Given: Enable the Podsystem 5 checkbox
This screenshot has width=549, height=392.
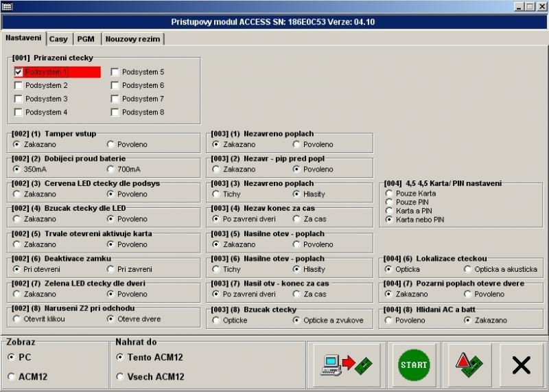Looking at the screenshot, I should (115, 72).
